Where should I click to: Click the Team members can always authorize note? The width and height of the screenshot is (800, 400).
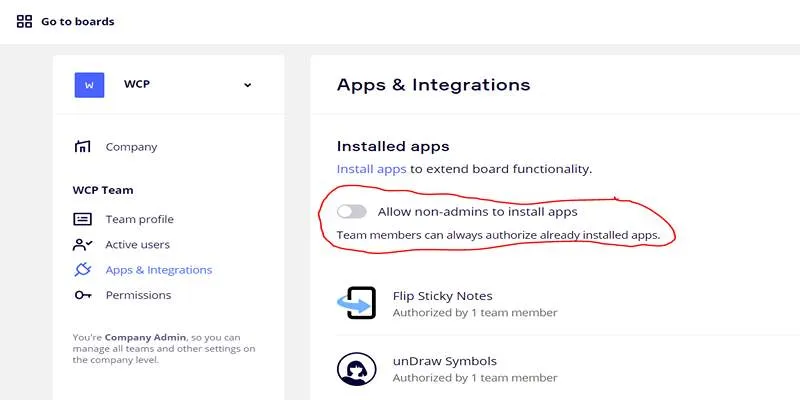(x=498, y=235)
